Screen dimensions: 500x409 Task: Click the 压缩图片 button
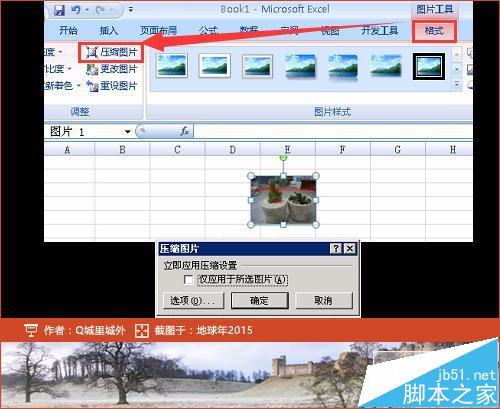pyautogui.click(x=111, y=52)
